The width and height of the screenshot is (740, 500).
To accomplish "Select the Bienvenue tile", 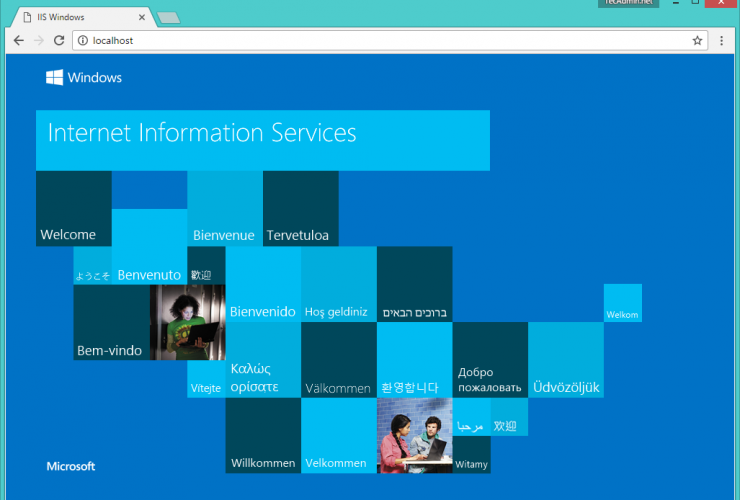I will tap(225, 209).
